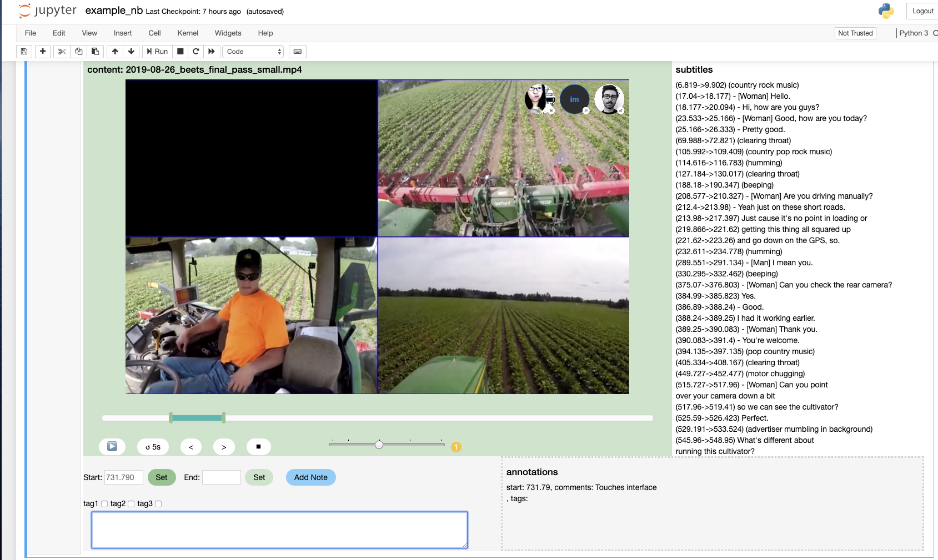Rewind 5s replay button
938x560 pixels.
153,447
